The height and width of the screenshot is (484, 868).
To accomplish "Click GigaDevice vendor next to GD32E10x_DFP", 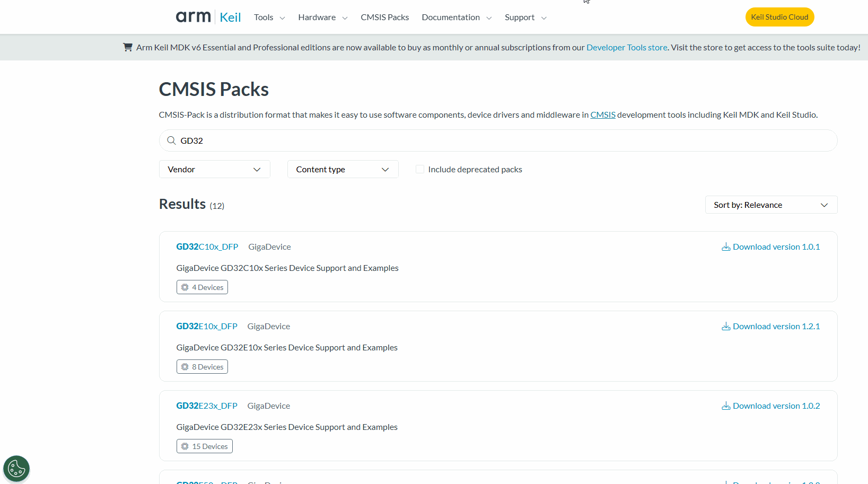I will [269, 326].
